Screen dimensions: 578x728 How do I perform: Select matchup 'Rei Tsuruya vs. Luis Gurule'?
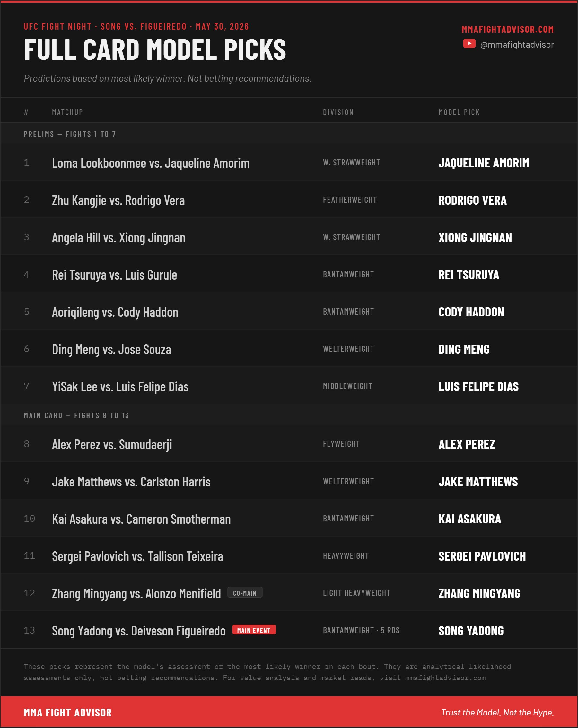(x=114, y=275)
